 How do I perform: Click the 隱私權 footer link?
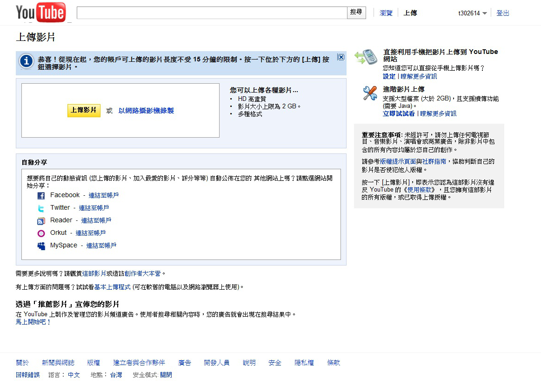[x=304, y=363]
